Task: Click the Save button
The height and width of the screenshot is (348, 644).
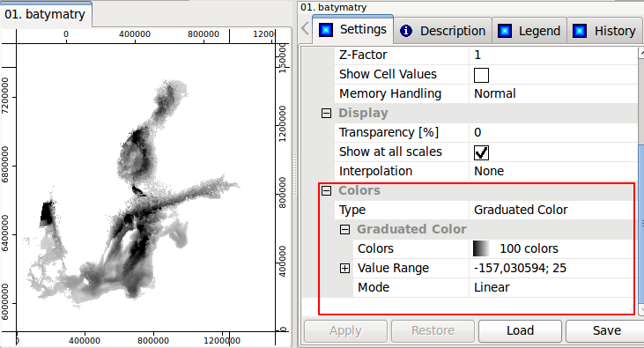Action: coord(606,330)
